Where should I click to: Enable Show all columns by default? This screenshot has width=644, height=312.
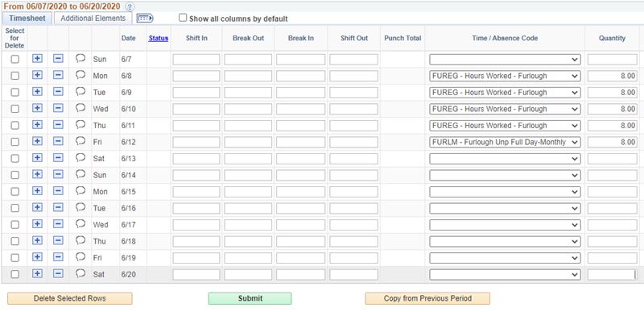click(183, 18)
